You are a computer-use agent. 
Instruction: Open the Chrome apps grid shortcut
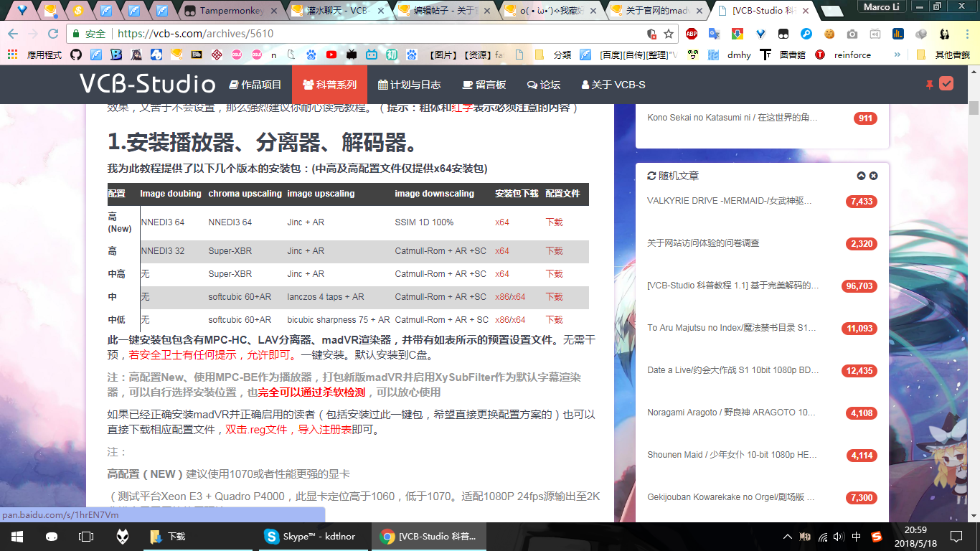pos(12,55)
